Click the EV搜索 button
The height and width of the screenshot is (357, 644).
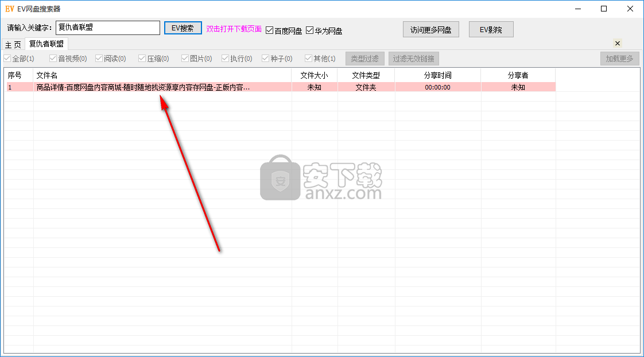183,28
